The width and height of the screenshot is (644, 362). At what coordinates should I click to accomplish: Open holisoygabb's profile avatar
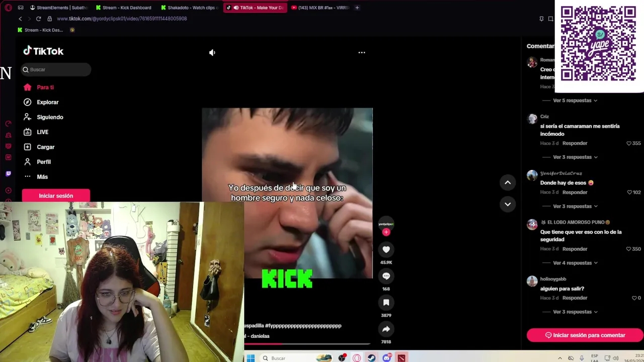[532, 282]
